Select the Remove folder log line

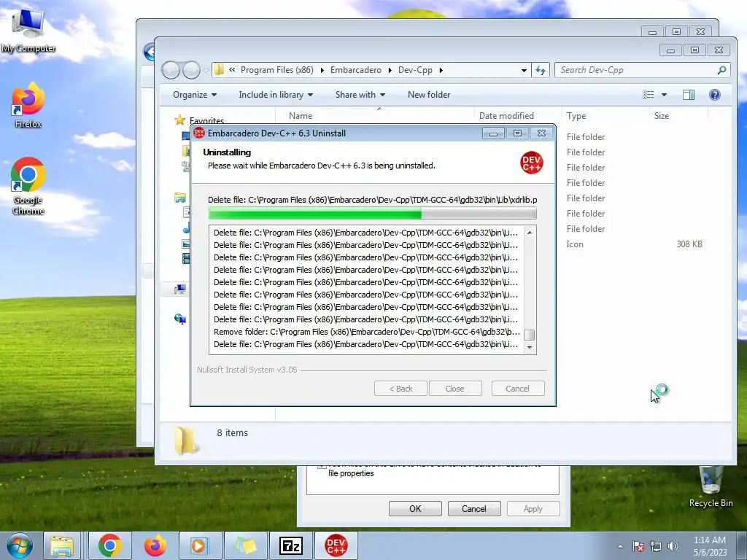coord(366,332)
